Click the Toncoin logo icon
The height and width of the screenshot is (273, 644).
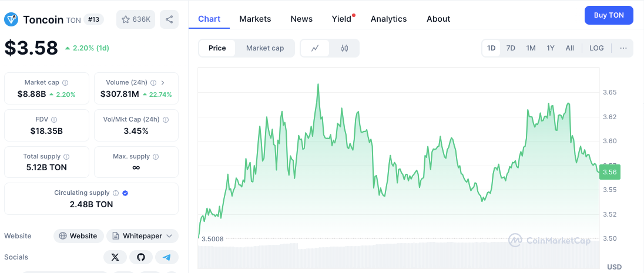[11, 19]
